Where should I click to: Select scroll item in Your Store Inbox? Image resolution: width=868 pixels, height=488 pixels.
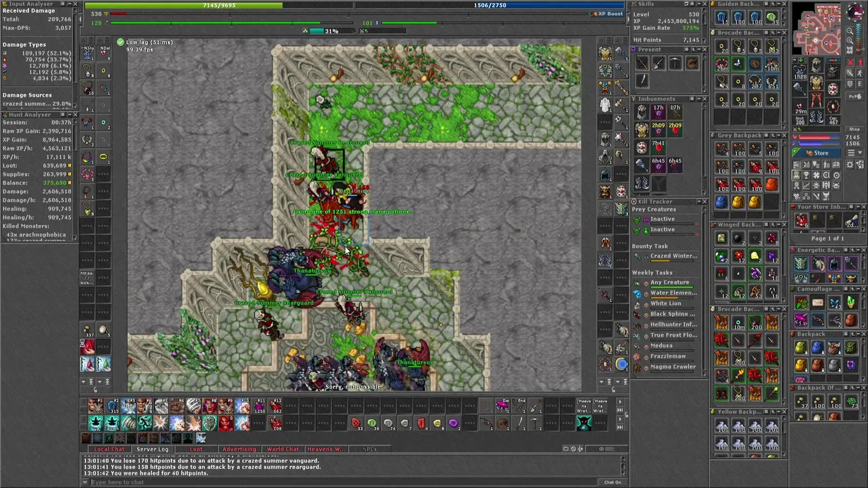click(850, 220)
